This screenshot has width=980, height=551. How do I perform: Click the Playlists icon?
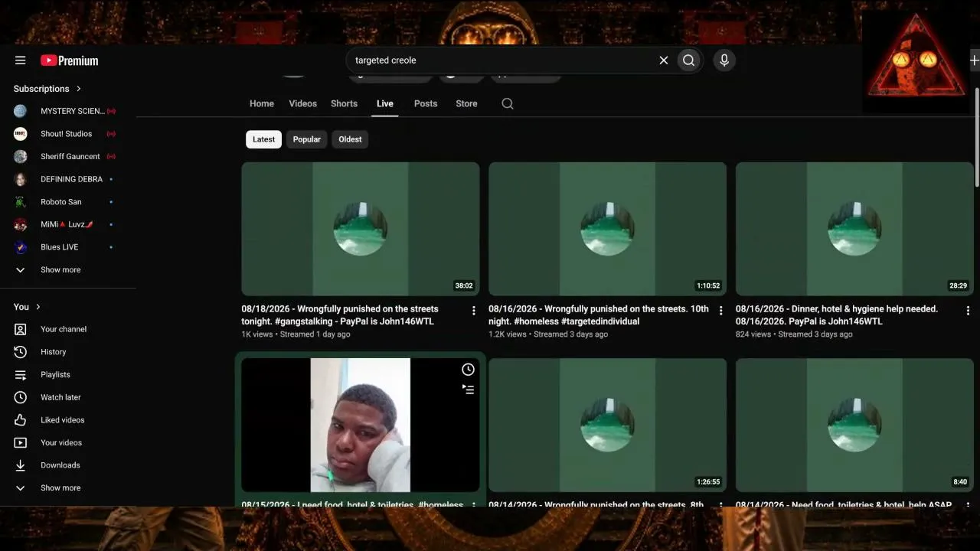21,374
